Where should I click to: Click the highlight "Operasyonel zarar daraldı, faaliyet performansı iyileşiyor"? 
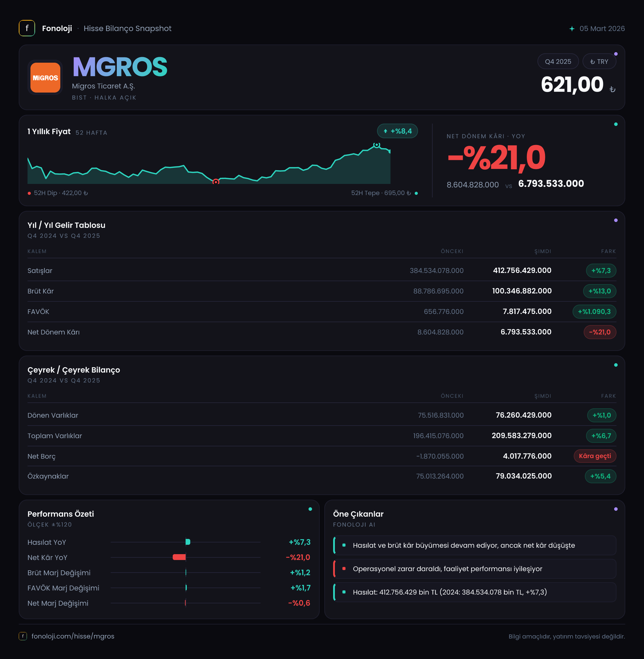pos(475,568)
